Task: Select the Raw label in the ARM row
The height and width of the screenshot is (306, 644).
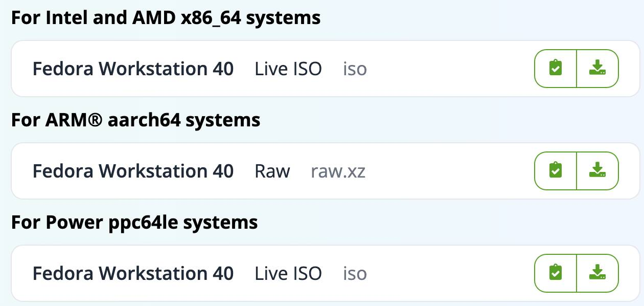Action: [x=272, y=171]
